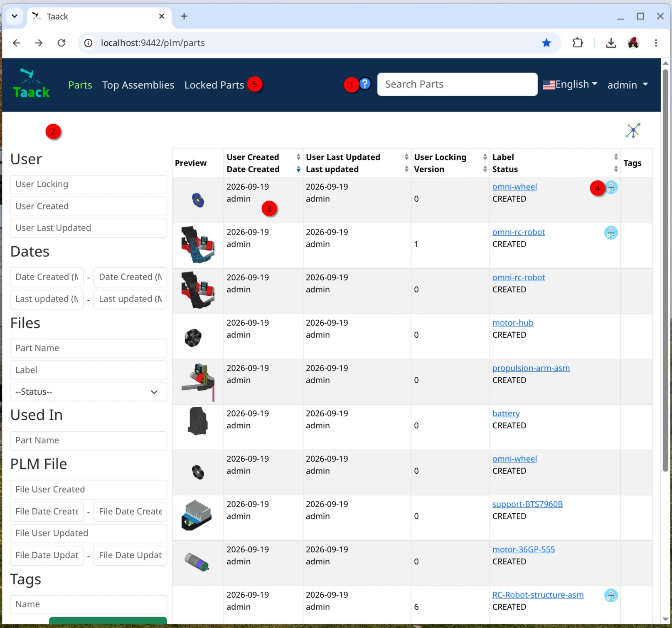Viewport: 672px width, 628px height.
Task: Click the Tags Name filter field
Action: 89,604
